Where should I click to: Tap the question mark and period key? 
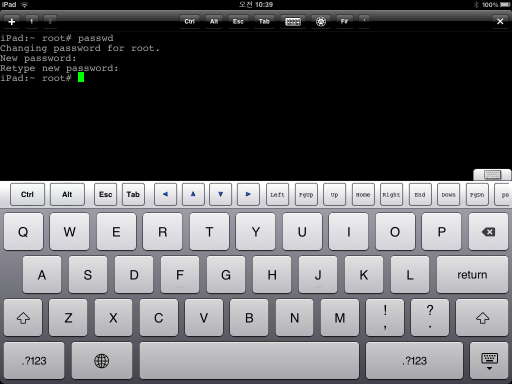click(x=430, y=318)
